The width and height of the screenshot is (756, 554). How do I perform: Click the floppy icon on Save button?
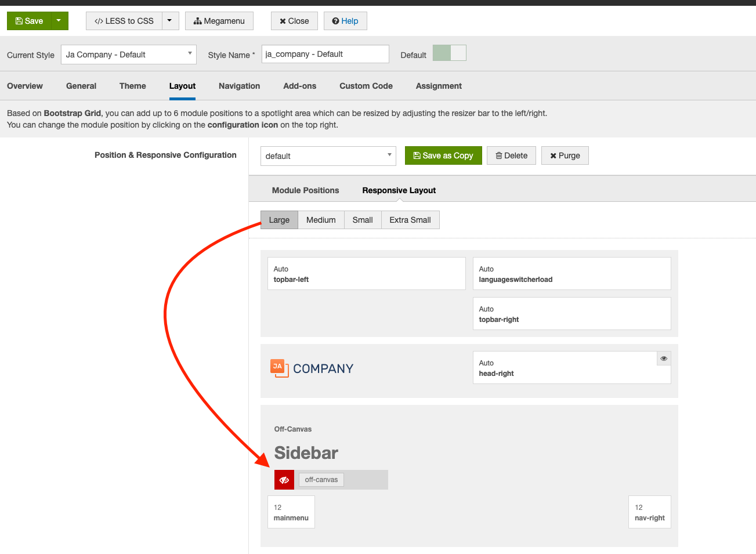click(x=19, y=21)
